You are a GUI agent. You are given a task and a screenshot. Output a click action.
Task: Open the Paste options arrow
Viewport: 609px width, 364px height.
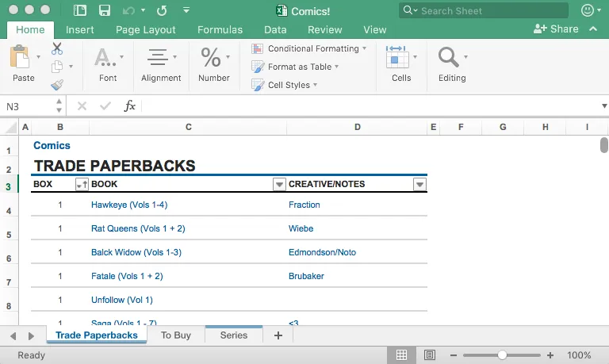coord(38,57)
